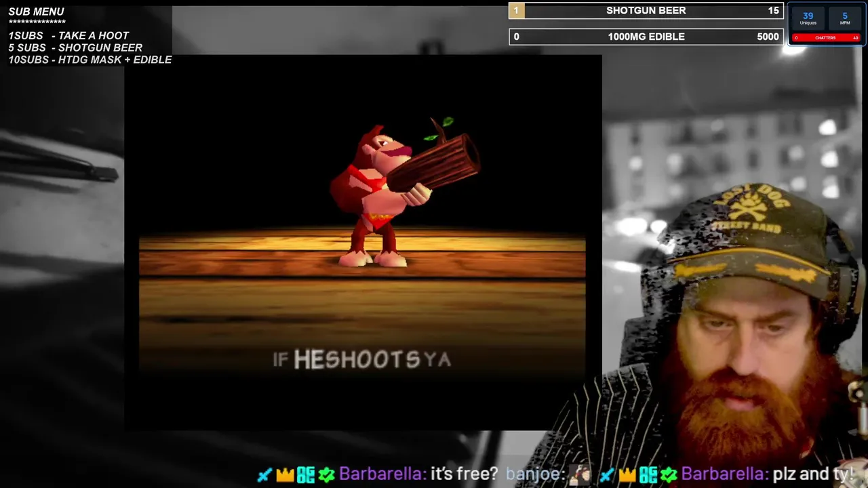Click the "SUB MENU" heading

click(36, 12)
